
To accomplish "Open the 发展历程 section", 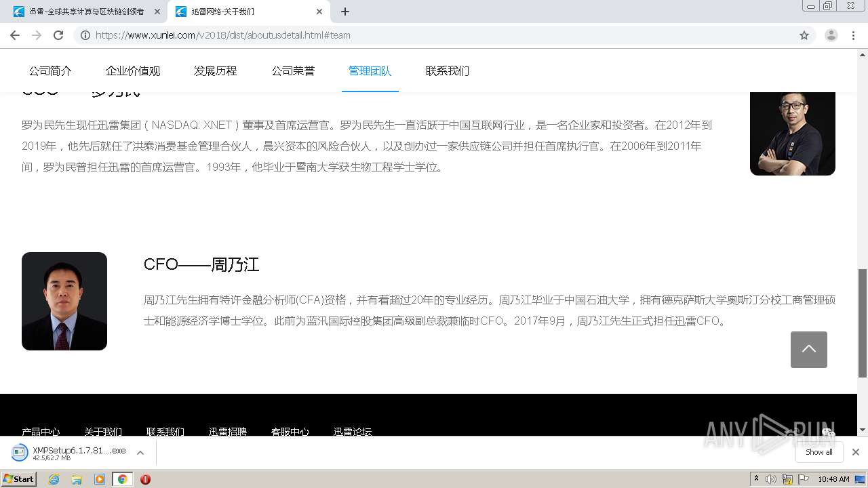I will click(x=216, y=70).
